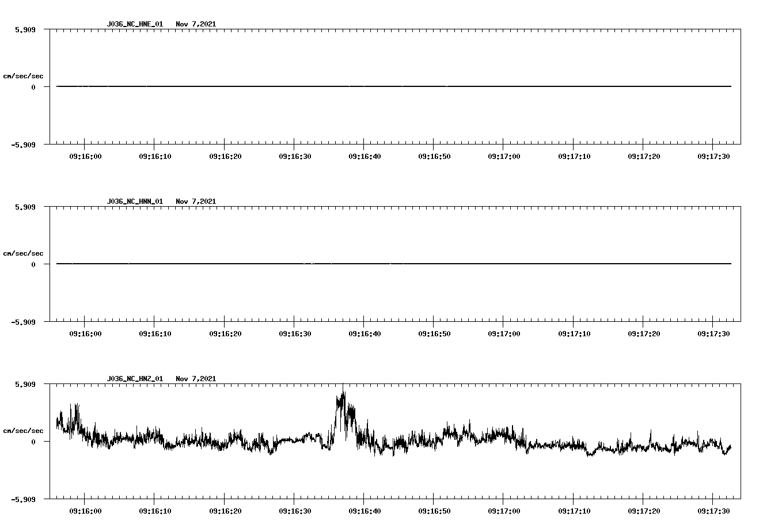Viewport: 782px width, 532px height.
Task: Click the J036_NC_HNN_01 channel title
Action: pos(135,202)
